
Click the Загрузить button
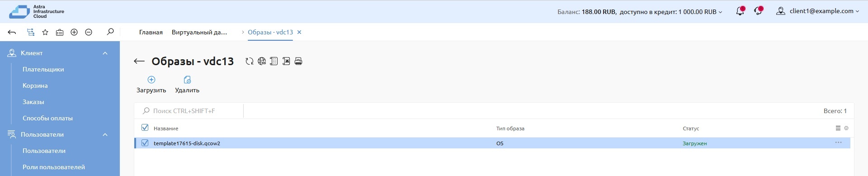(151, 85)
